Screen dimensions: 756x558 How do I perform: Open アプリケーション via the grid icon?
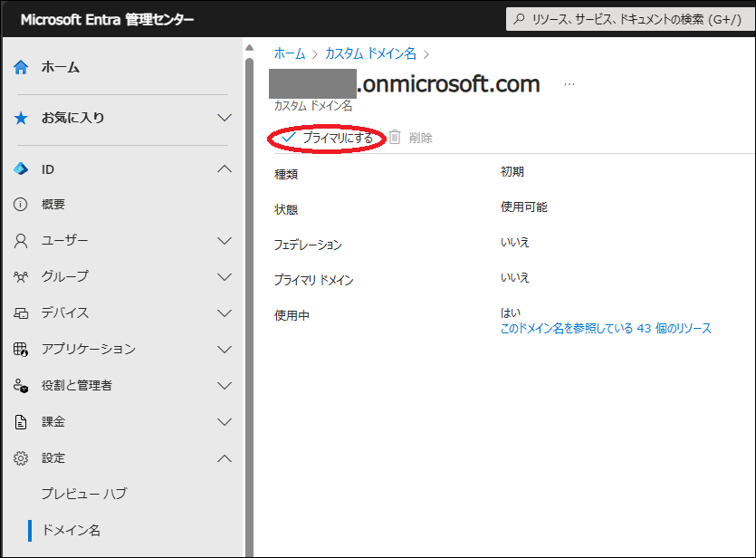[x=20, y=348]
